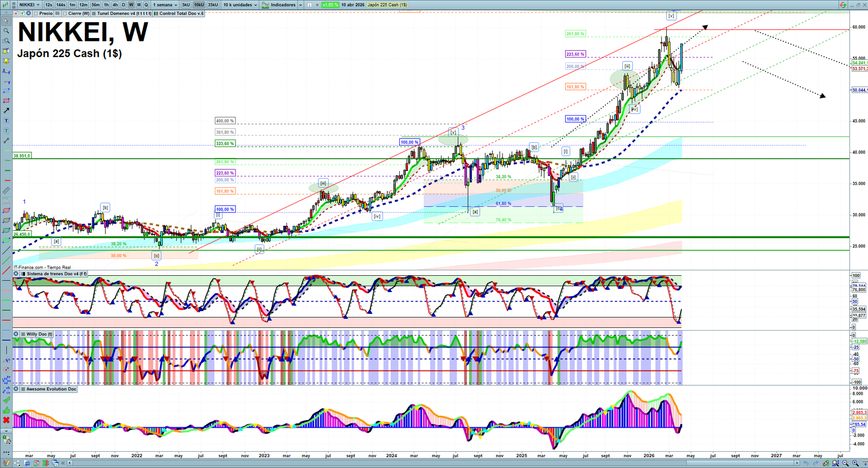Switch to the D daily timeframe
868x468 pixels.
(123, 5)
